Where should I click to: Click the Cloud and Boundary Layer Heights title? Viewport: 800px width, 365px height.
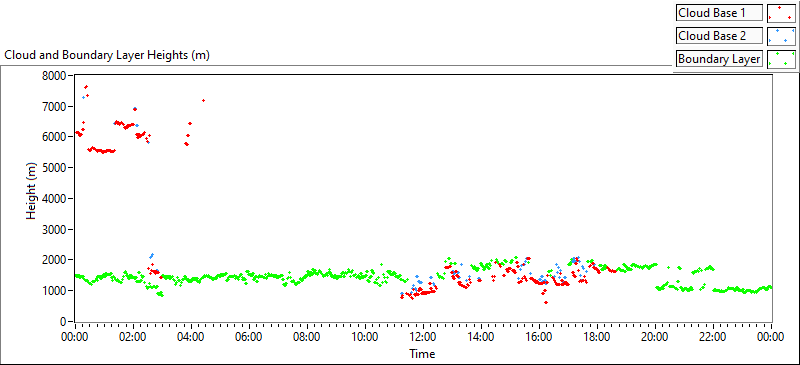[x=107, y=55]
